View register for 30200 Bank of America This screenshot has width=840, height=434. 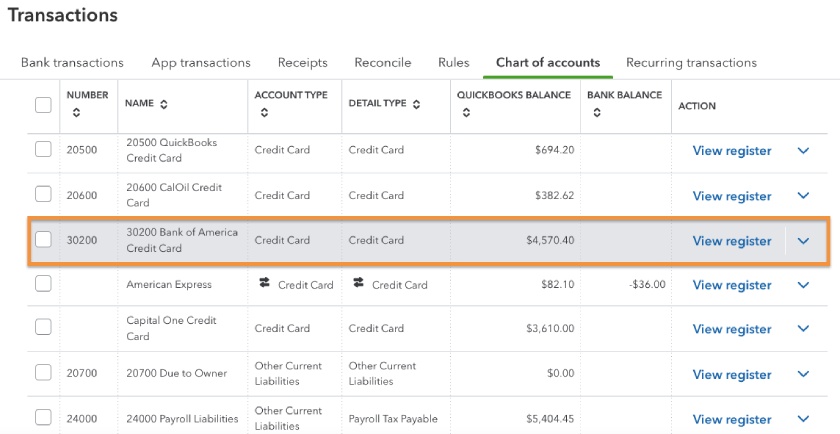(732, 241)
